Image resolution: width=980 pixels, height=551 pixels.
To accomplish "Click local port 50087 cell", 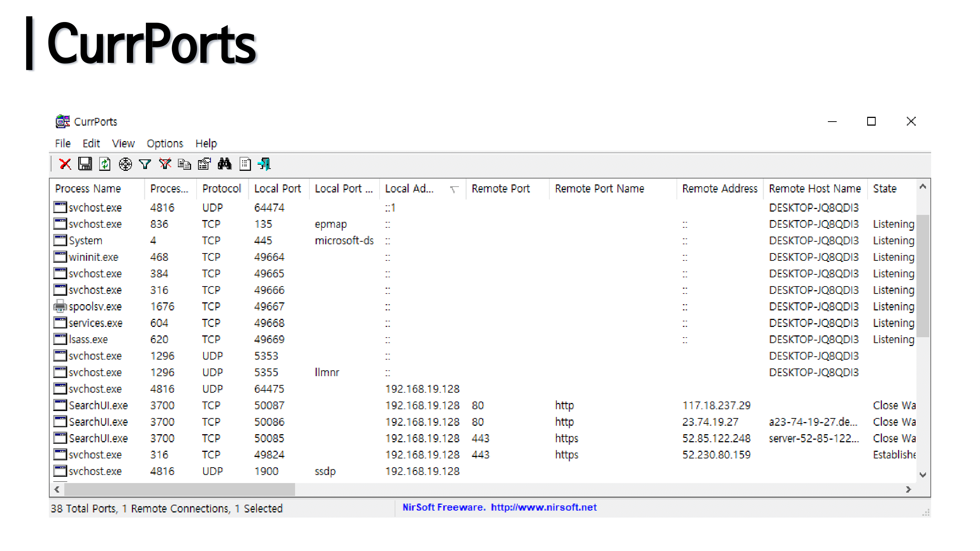I will pyautogui.click(x=269, y=406).
